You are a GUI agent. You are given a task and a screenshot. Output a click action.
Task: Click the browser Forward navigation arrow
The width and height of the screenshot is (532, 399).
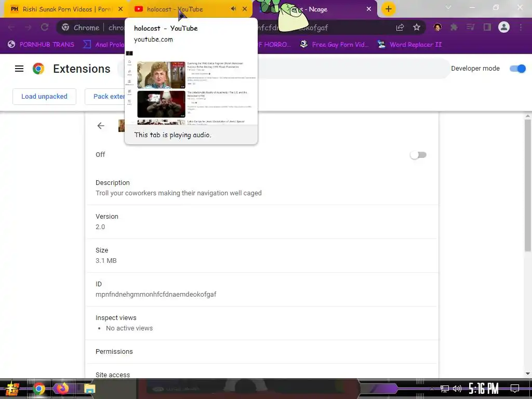click(x=28, y=28)
